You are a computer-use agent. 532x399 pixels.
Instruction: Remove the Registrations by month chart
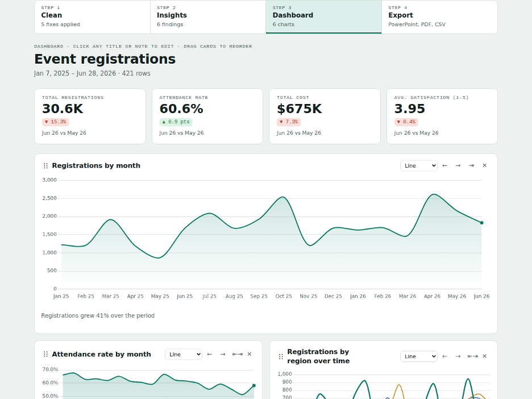[x=484, y=165]
